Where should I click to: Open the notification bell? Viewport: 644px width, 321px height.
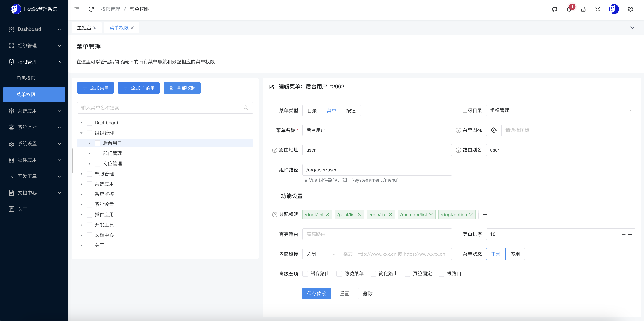point(569,10)
